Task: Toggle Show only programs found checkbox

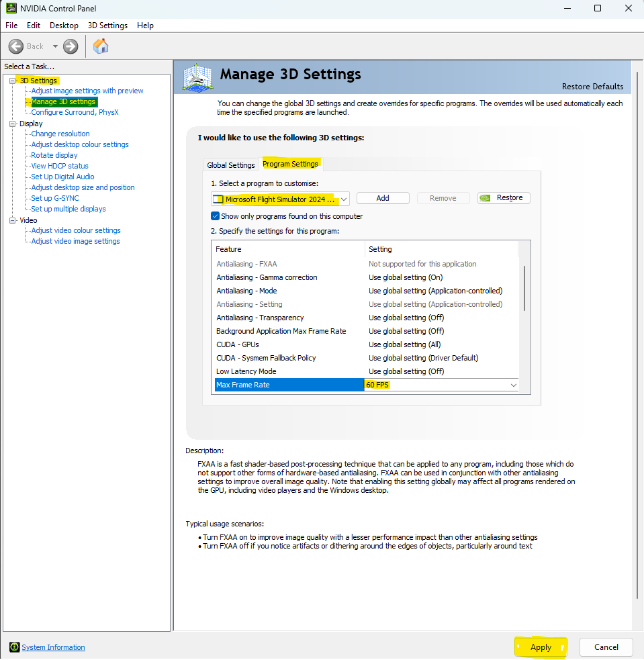Action: coord(216,216)
